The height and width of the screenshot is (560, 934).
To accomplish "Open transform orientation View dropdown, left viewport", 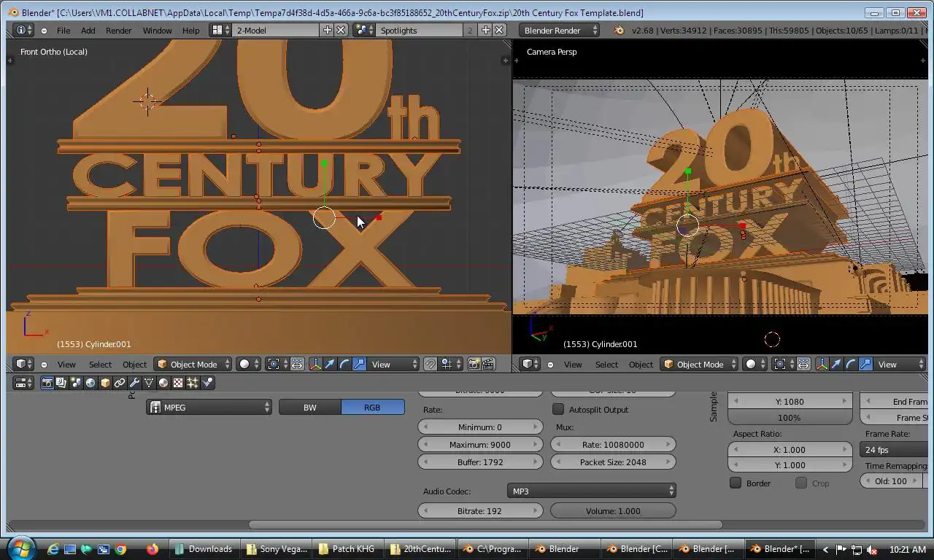I will click(x=394, y=364).
